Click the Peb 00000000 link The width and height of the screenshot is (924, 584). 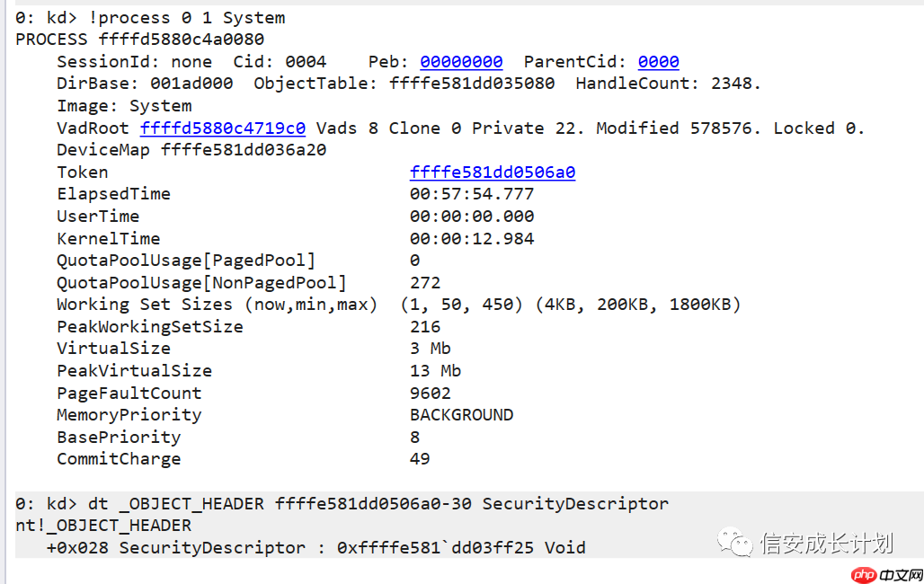461,62
